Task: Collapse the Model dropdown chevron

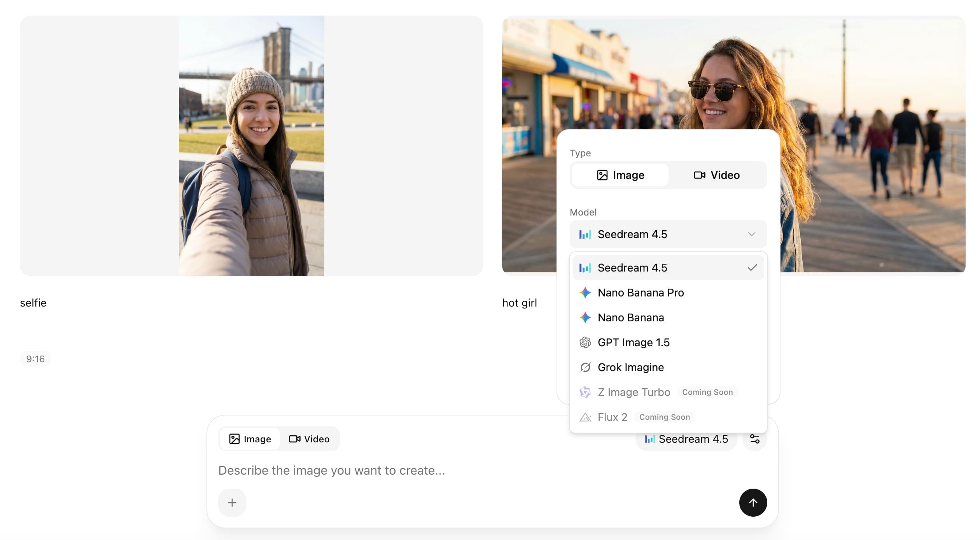Action: [751, 234]
